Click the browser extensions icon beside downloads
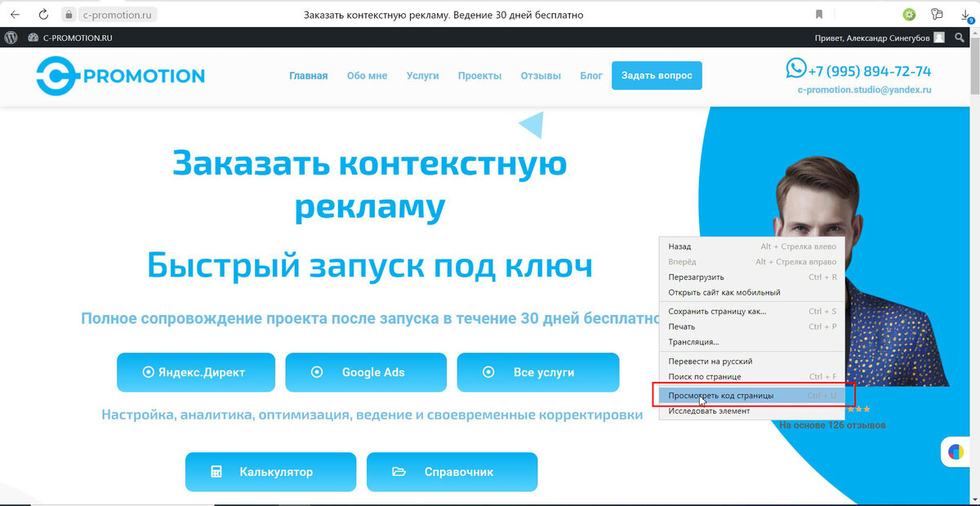The width and height of the screenshot is (980, 506). [937, 15]
